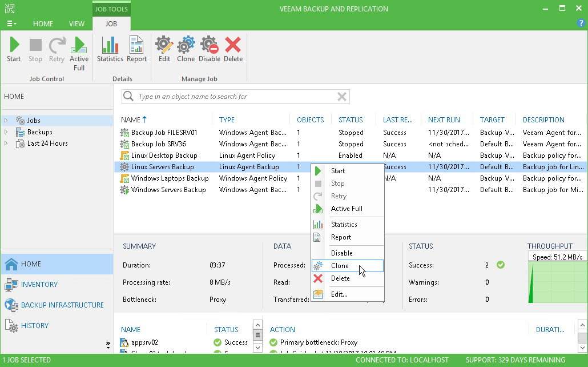Choose Edit... in the context menu
The width and height of the screenshot is (588, 367).
(x=348, y=294)
